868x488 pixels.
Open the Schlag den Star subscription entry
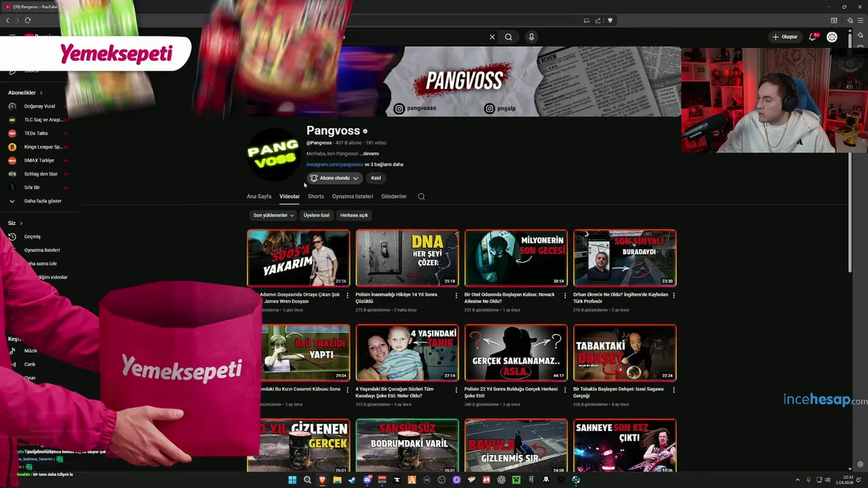[x=41, y=174]
